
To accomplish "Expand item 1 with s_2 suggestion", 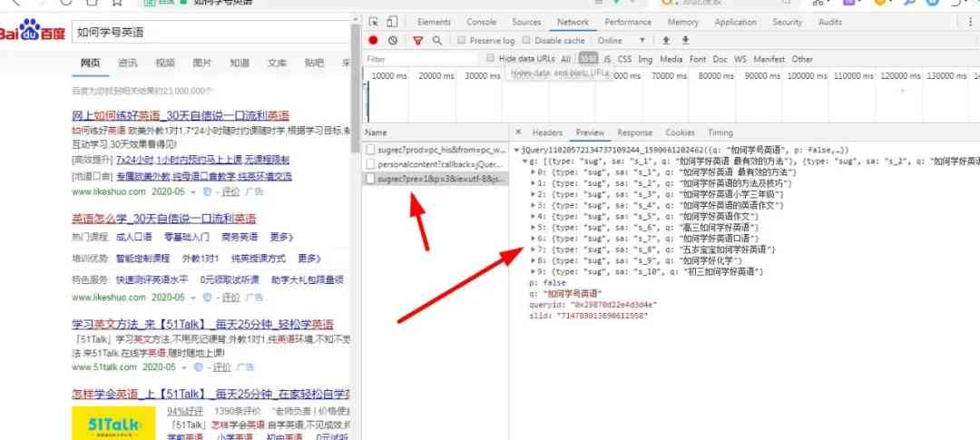I will [x=533, y=183].
